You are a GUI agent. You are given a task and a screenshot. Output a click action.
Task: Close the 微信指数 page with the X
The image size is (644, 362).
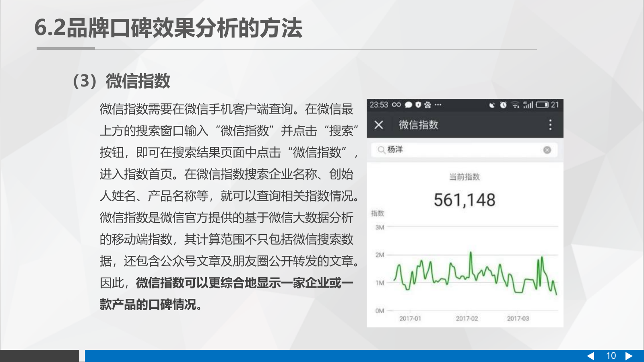[x=379, y=125]
